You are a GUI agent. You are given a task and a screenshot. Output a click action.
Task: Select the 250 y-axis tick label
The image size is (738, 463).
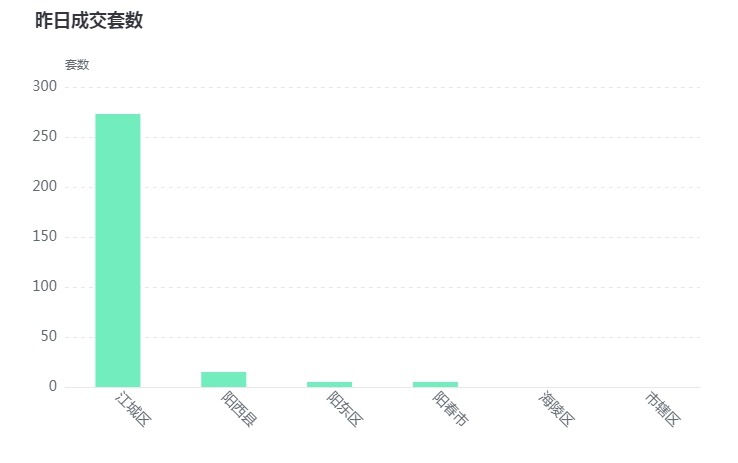pyautogui.click(x=45, y=136)
